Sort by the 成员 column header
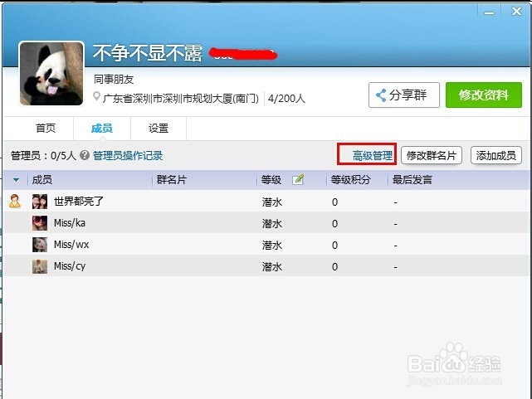The image size is (532, 399). tap(42, 180)
